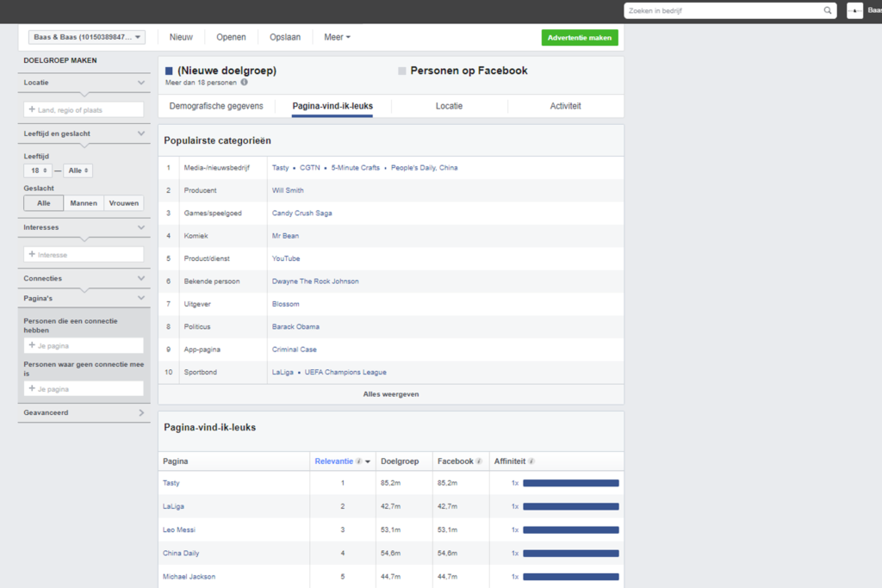
Task: Collapse the Pagina's section chevron
Action: 141,298
